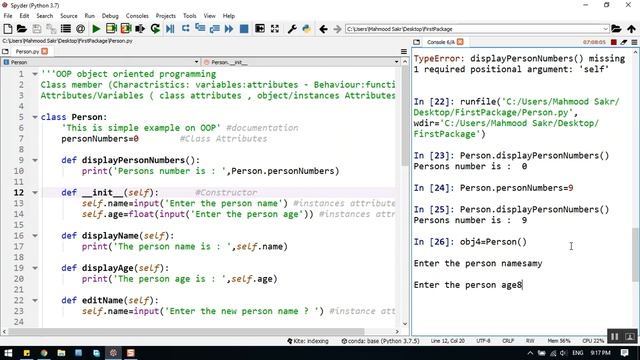Run file with green play button

[x=96, y=29]
